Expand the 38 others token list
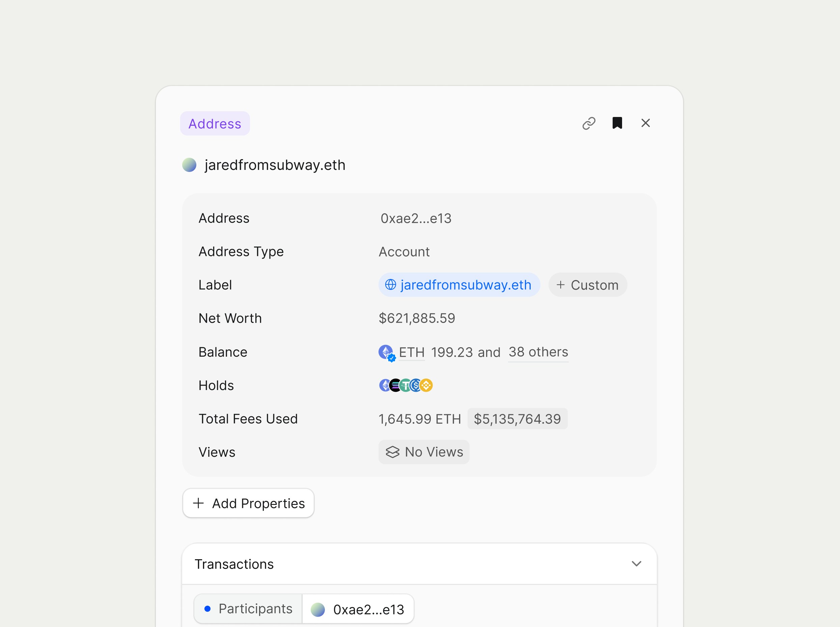 point(538,352)
